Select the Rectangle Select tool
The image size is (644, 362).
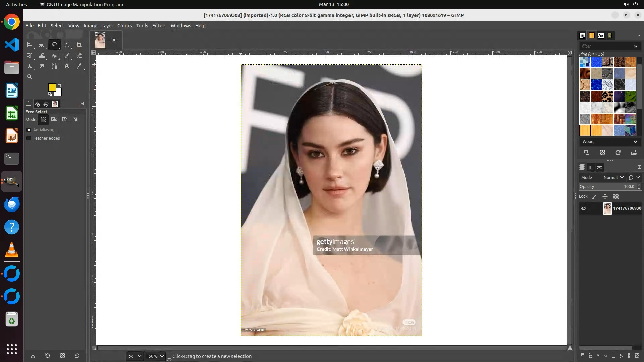[42, 45]
